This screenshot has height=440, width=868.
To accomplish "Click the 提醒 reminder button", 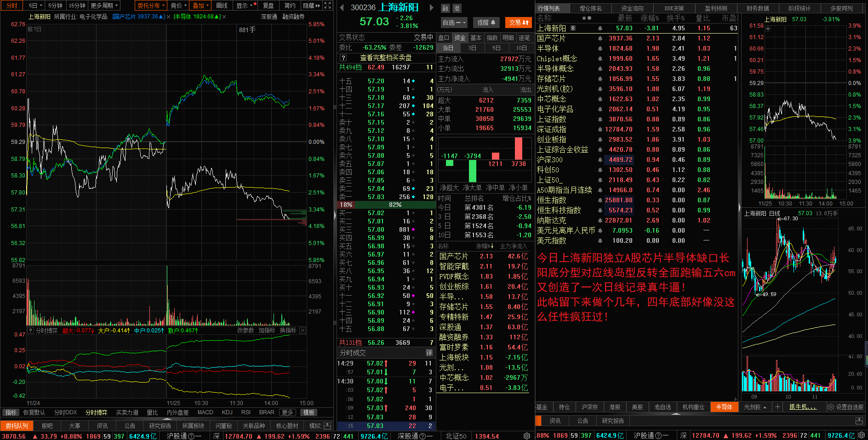I will click(x=486, y=22).
